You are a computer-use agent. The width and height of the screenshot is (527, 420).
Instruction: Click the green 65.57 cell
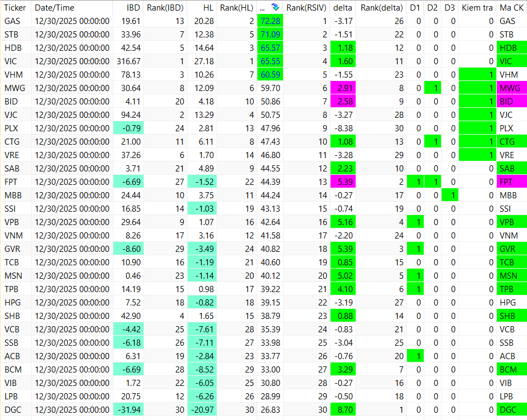click(x=270, y=47)
